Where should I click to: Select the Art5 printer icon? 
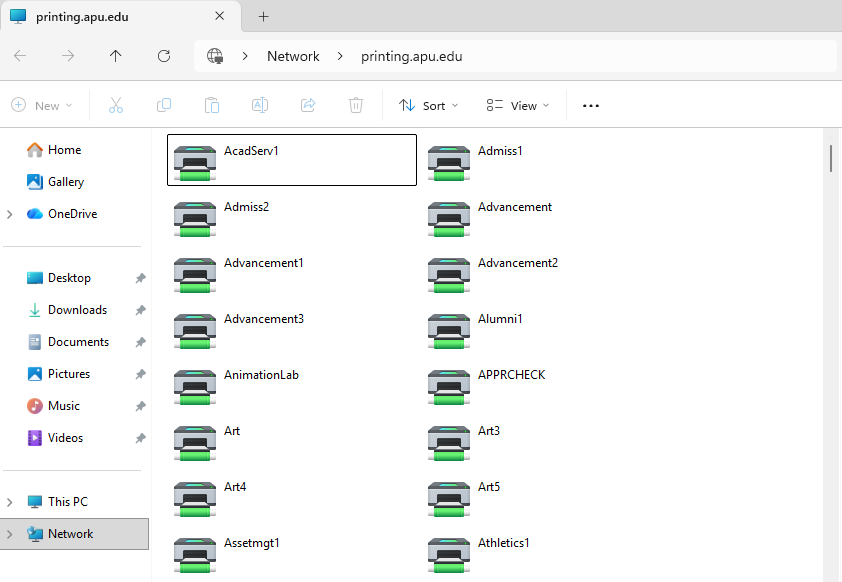coord(449,499)
